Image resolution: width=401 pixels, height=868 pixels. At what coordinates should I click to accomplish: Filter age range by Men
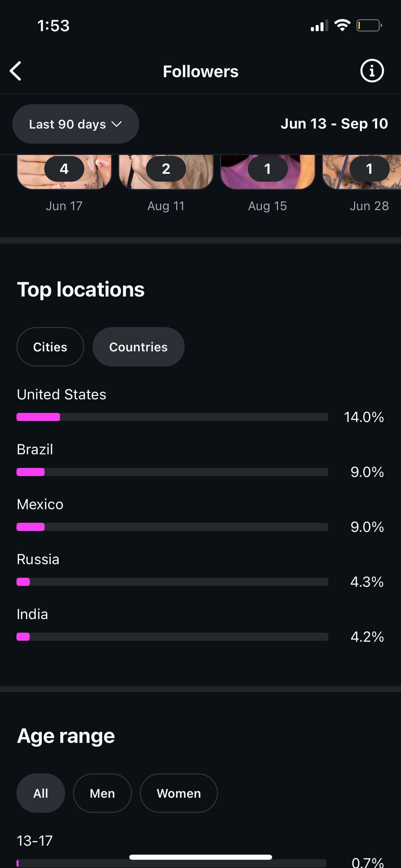pyautogui.click(x=102, y=793)
